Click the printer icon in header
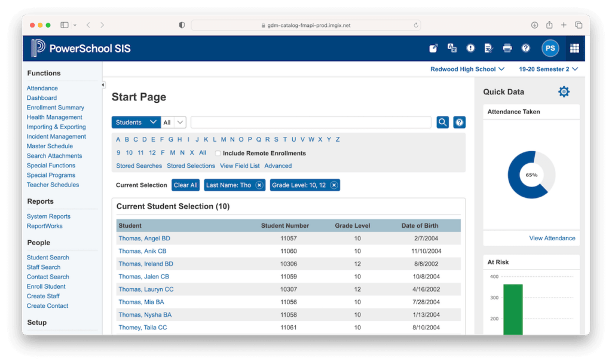The width and height of the screenshot is (612, 364). point(507,48)
